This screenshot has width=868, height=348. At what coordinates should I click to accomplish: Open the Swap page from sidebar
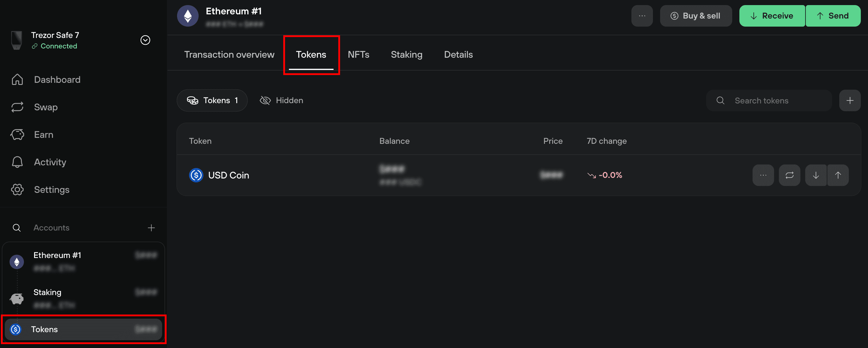(x=46, y=107)
